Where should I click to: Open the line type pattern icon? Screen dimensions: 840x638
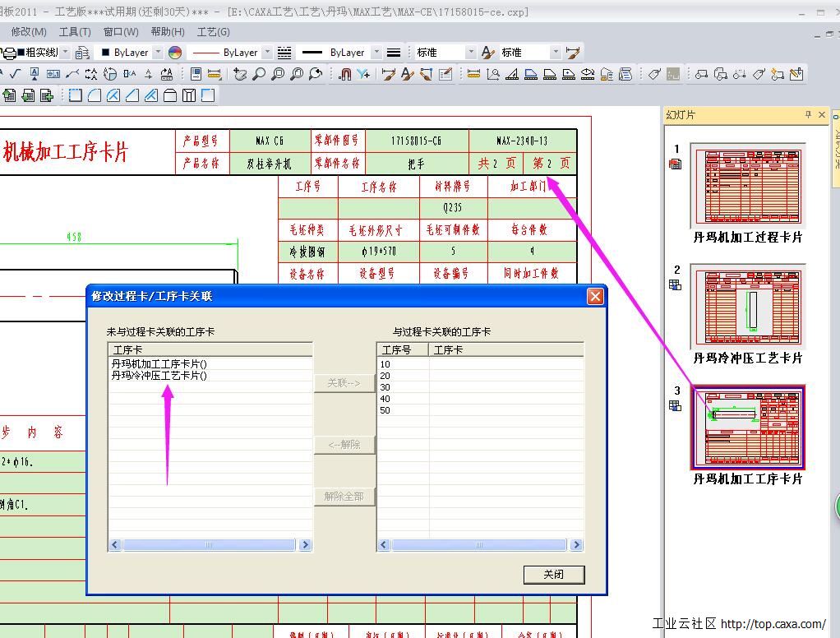284,53
